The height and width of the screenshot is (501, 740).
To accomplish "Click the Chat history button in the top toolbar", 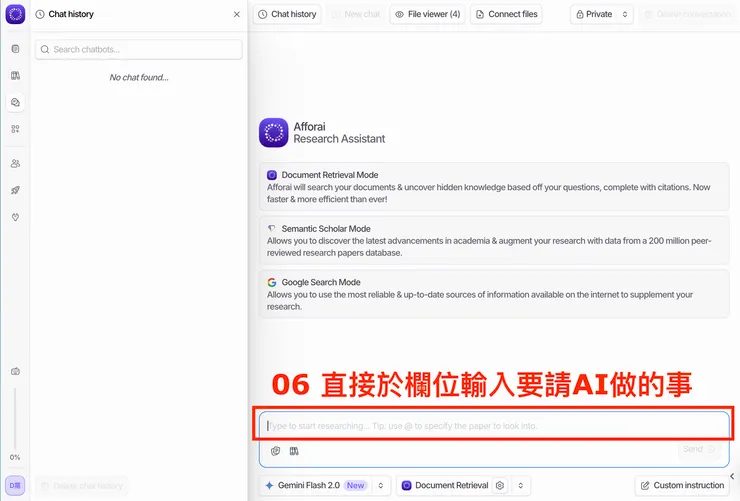I will pyautogui.click(x=287, y=14).
